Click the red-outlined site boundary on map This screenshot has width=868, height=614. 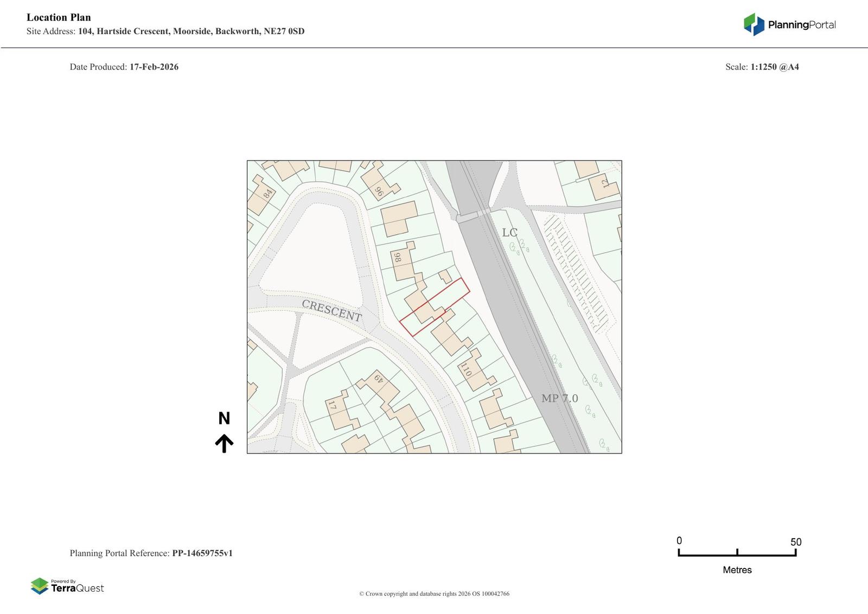[435, 307]
